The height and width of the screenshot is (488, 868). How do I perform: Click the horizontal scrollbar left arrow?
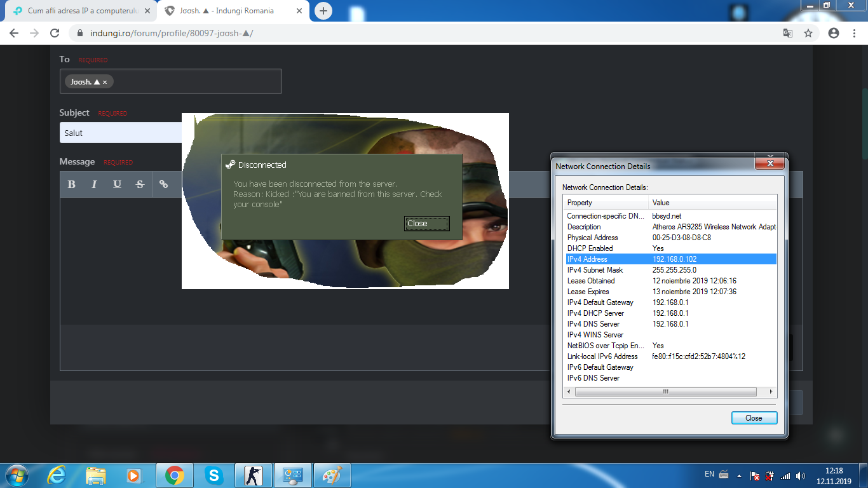[x=569, y=392]
